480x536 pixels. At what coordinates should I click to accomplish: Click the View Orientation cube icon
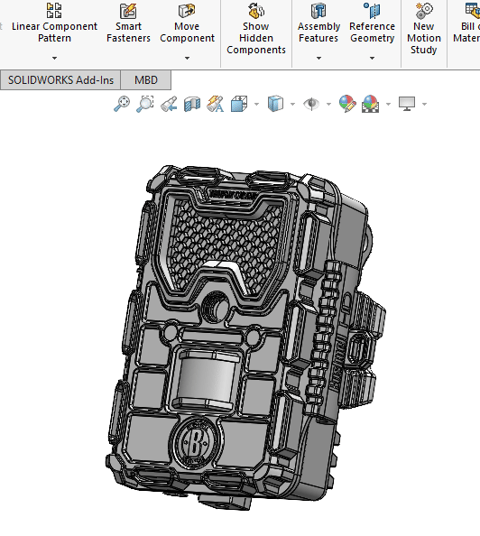(239, 104)
